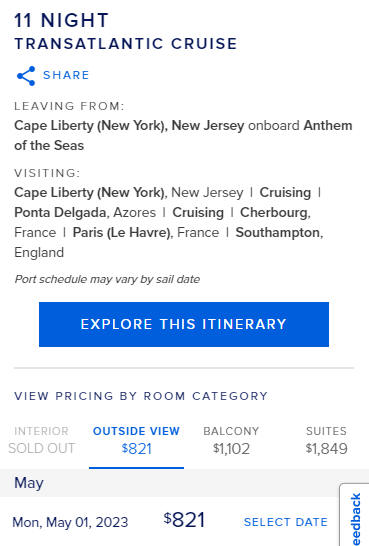Click the 11 Night Transatlantic Cruise title

point(126,32)
